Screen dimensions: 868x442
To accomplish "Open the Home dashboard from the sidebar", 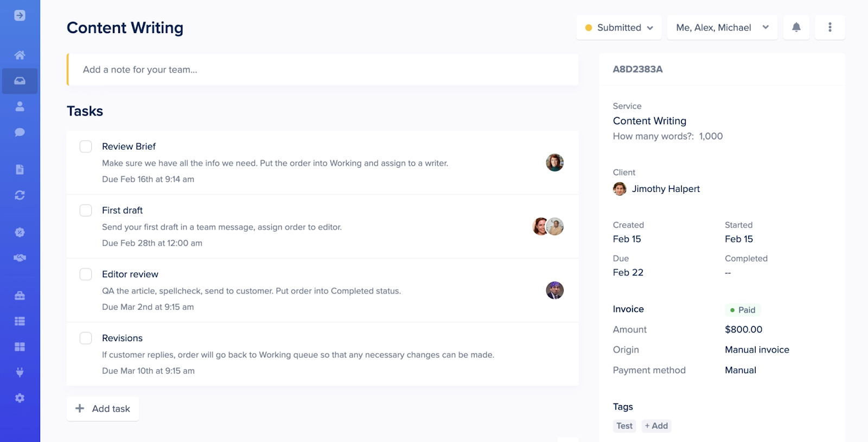I will 20,54.
